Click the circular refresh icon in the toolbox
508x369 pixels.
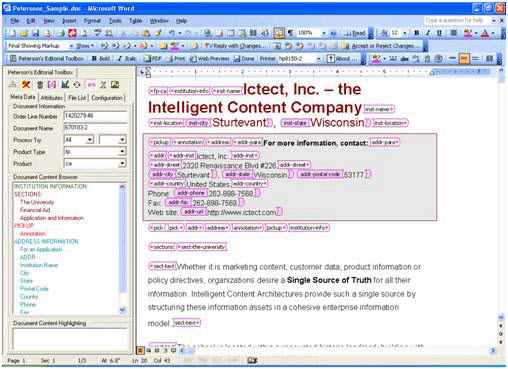pos(77,85)
